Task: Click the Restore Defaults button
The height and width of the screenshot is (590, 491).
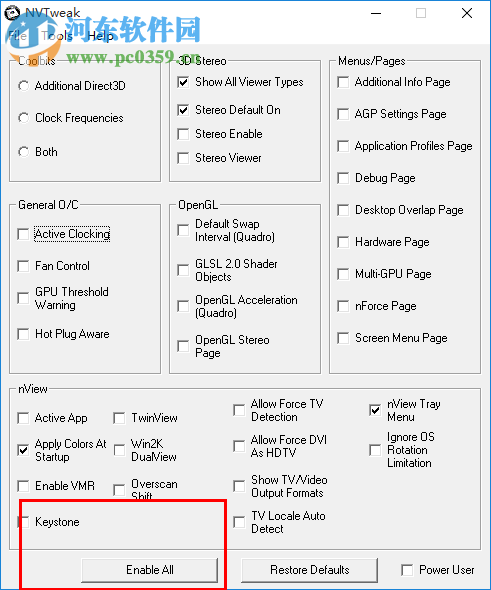Action: pos(310,570)
